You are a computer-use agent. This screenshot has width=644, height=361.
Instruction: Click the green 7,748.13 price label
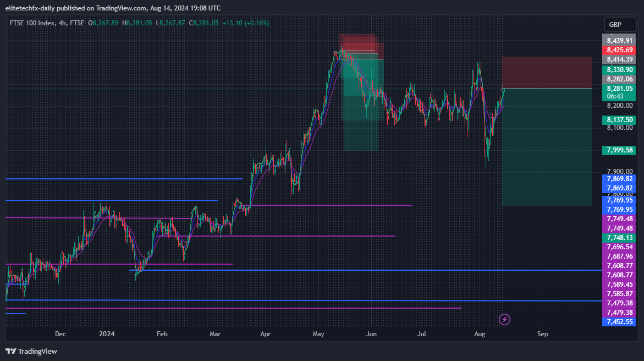619,238
